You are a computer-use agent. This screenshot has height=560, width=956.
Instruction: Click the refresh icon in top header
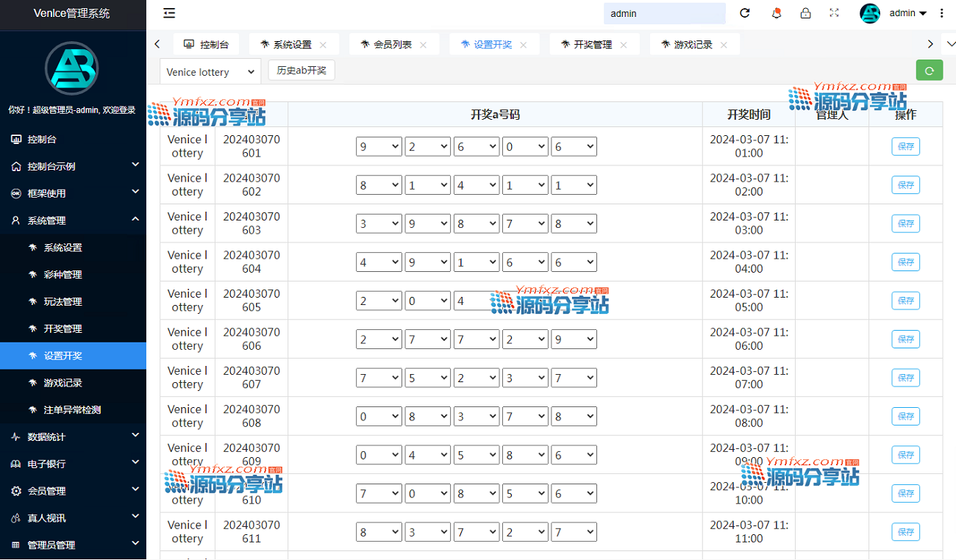click(745, 13)
